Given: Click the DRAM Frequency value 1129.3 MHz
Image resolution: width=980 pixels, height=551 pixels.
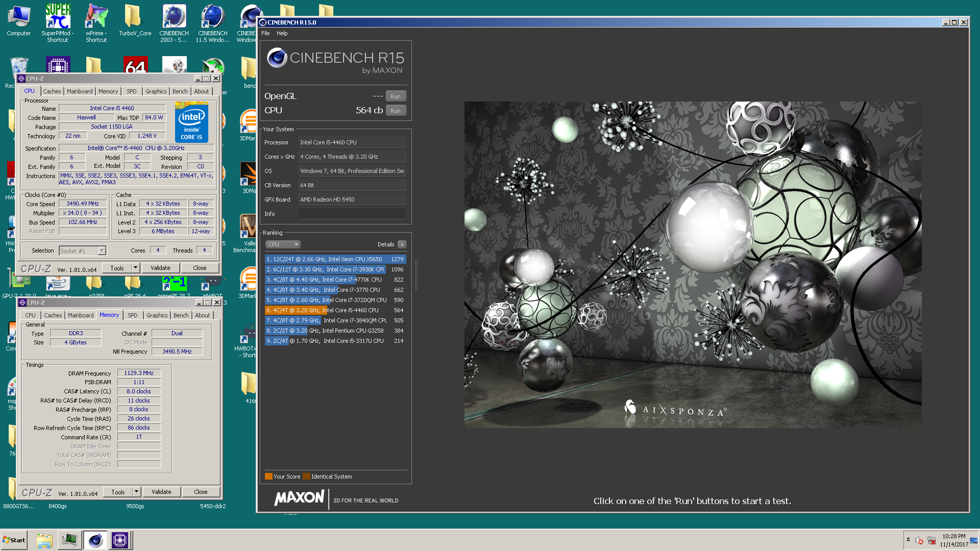Looking at the screenshot, I should [x=139, y=373].
